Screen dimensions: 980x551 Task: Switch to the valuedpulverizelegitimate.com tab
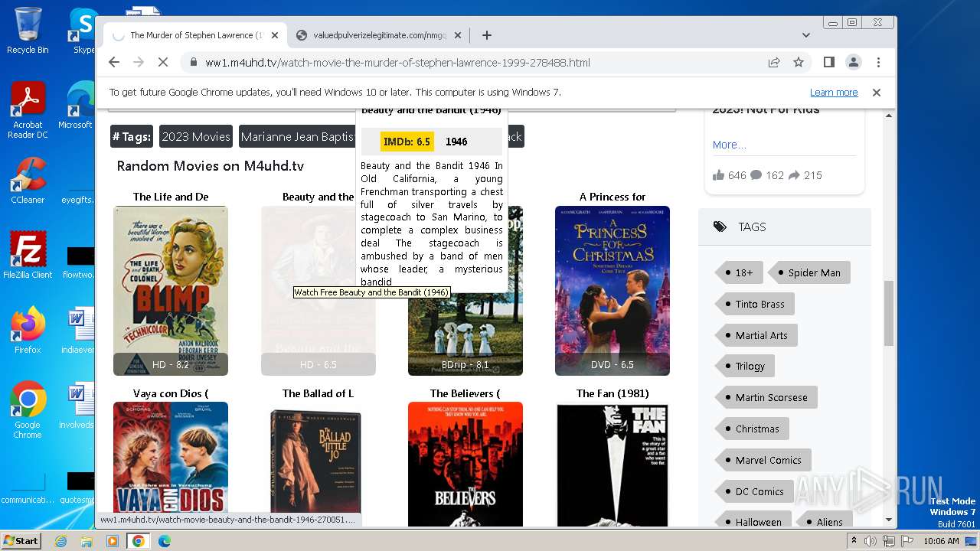click(x=379, y=35)
